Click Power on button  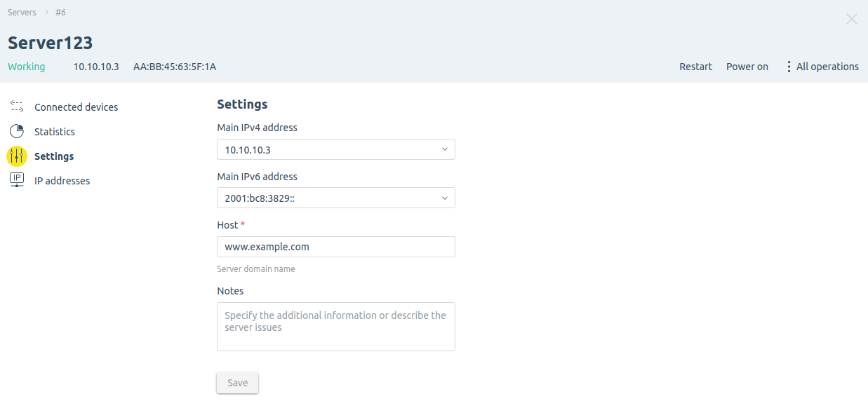coord(747,67)
